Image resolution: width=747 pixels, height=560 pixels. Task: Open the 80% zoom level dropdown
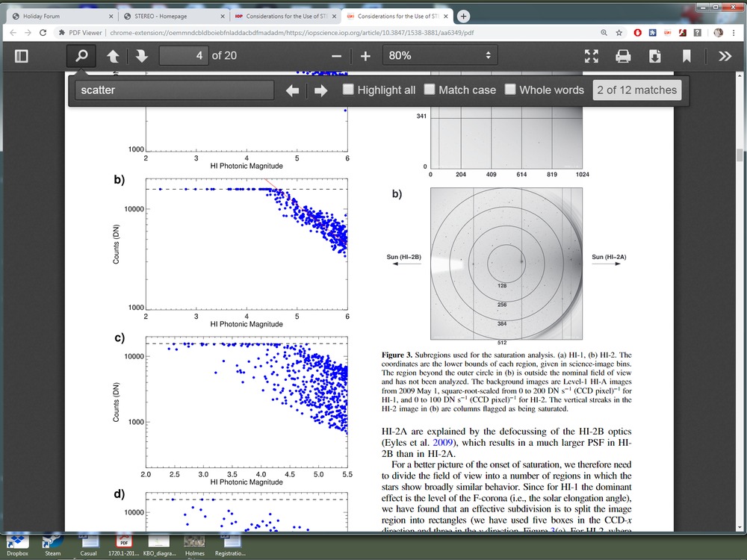pyautogui.click(x=440, y=56)
